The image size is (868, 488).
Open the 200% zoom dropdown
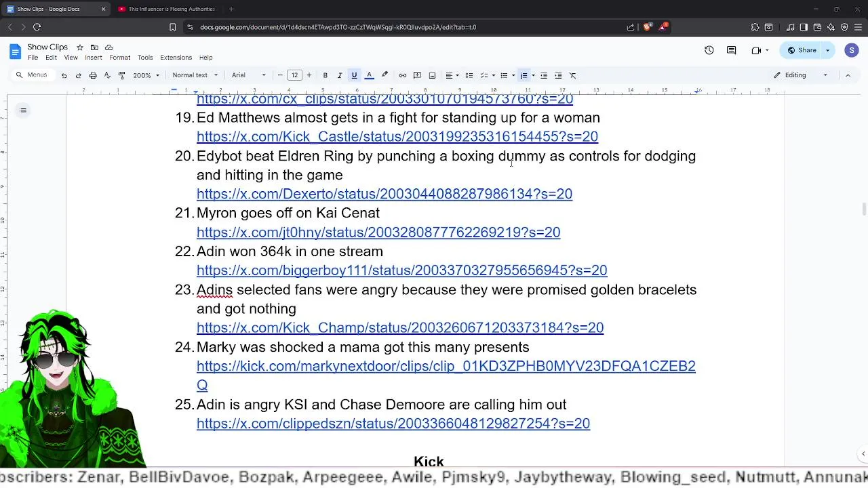(146, 75)
